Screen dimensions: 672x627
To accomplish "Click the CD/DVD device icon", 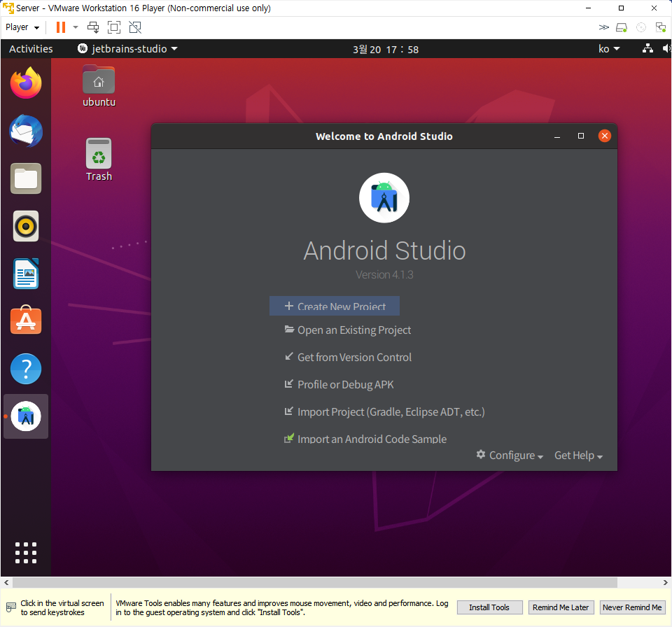I will point(641,27).
